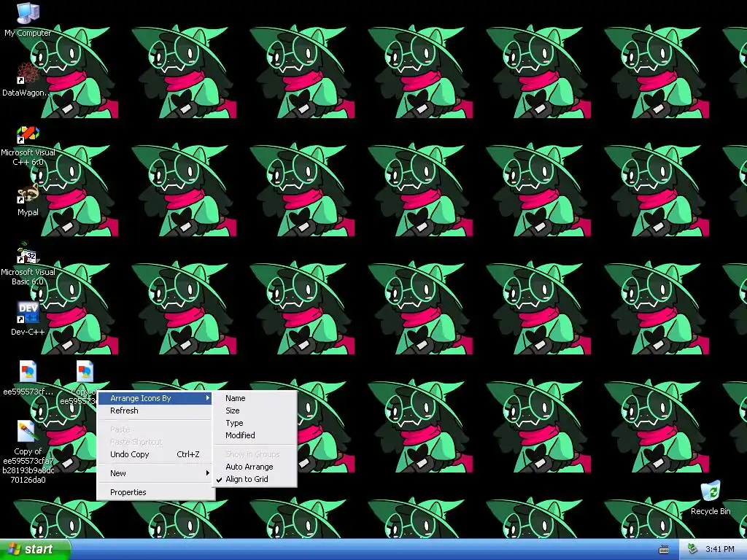Image resolution: width=747 pixels, height=560 pixels.
Task: Click the Microsoft Visual C++ 6.0 label text
Action: pos(28,157)
